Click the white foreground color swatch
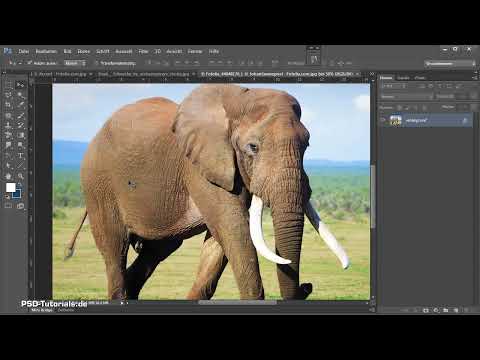 coord(11,188)
